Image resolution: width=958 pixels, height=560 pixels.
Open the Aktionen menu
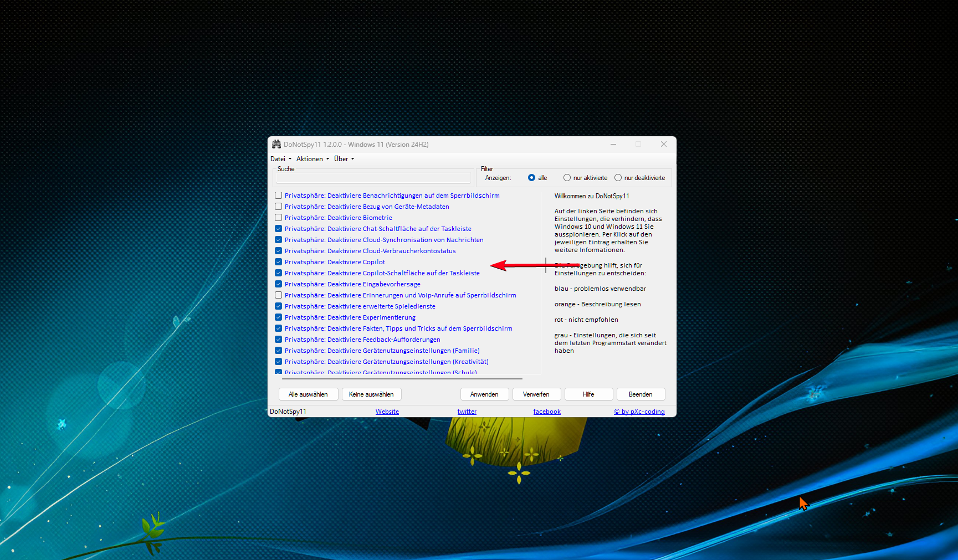click(x=313, y=159)
